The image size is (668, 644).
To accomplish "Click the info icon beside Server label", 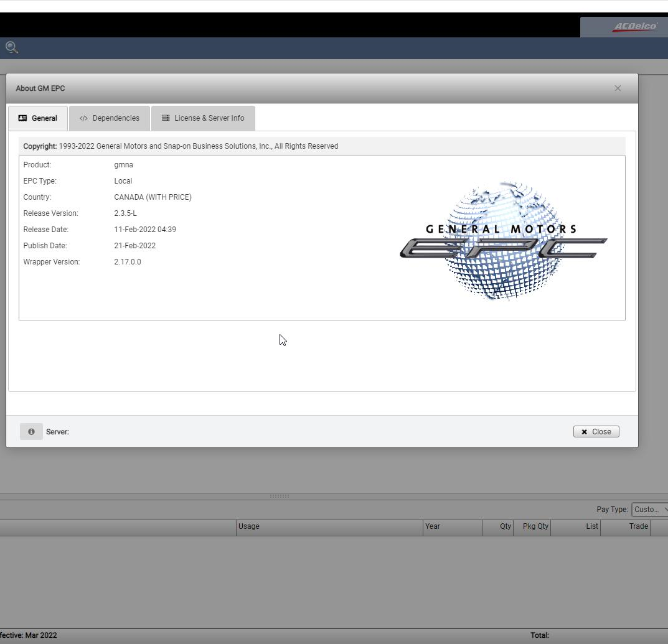I will (31, 431).
